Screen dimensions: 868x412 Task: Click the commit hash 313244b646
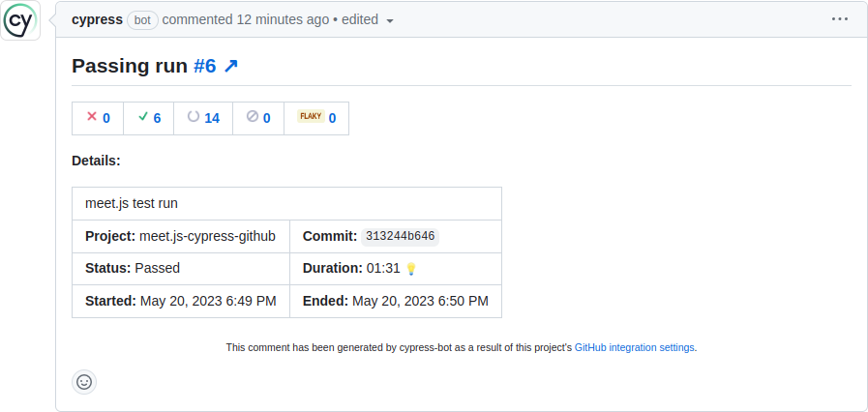coord(401,237)
